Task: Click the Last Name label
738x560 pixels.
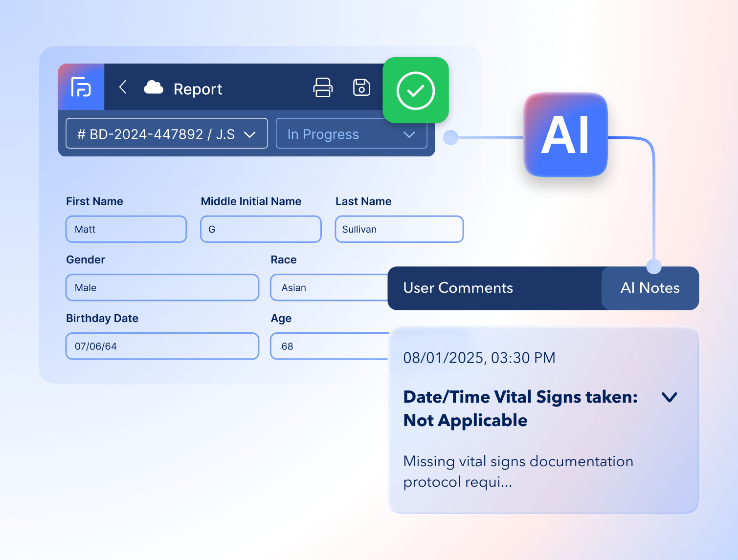Action: (x=363, y=201)
